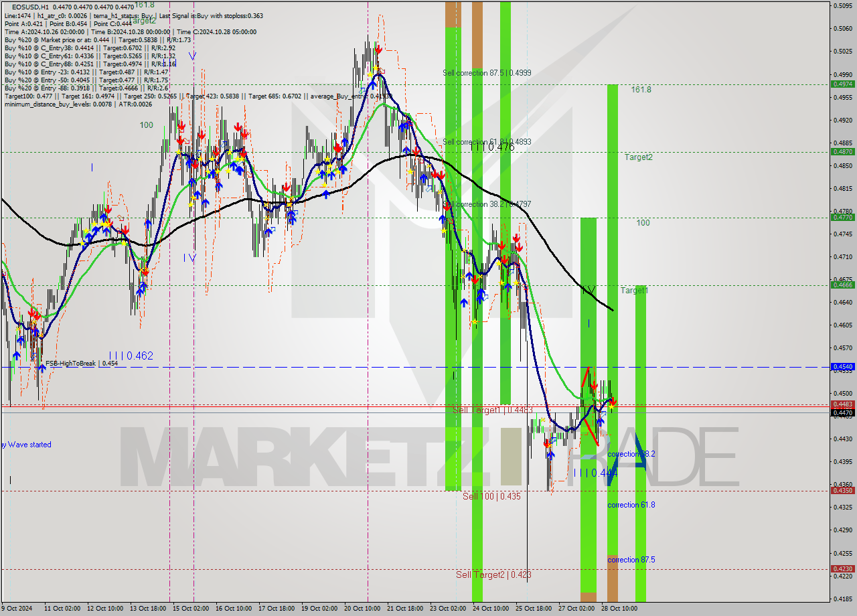Image resolution: width=857 pixels, height=616 pixels.
Task: Click the red 0.4483 price tag
Action: [842, 404]
